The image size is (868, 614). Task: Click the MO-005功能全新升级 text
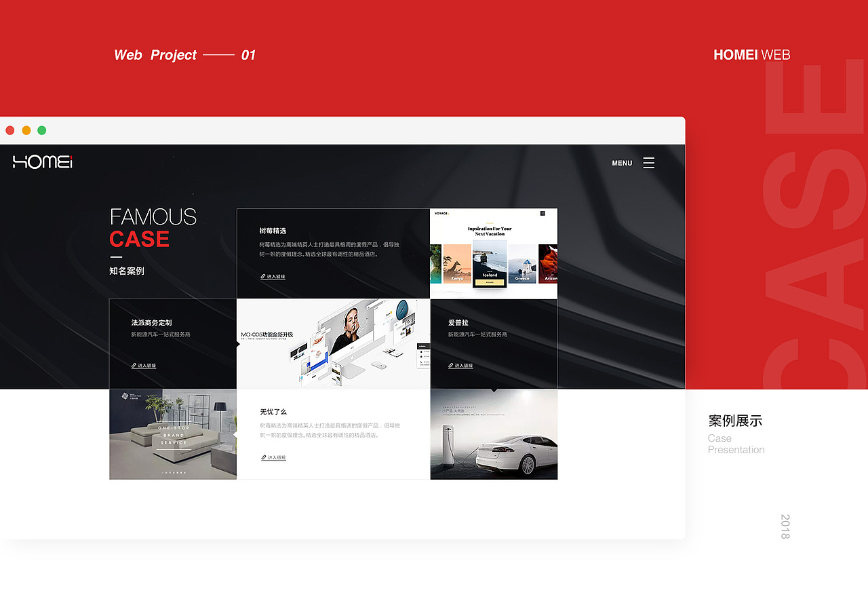point(267,334)
